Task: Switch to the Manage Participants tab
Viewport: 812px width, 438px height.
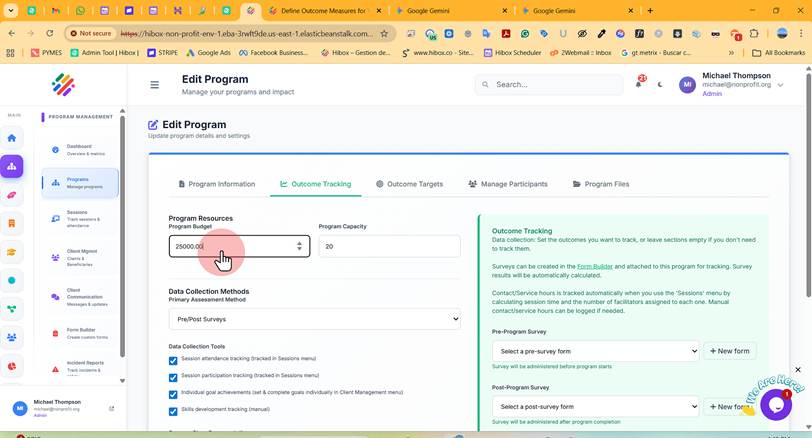Action: (x=508, y=184)
